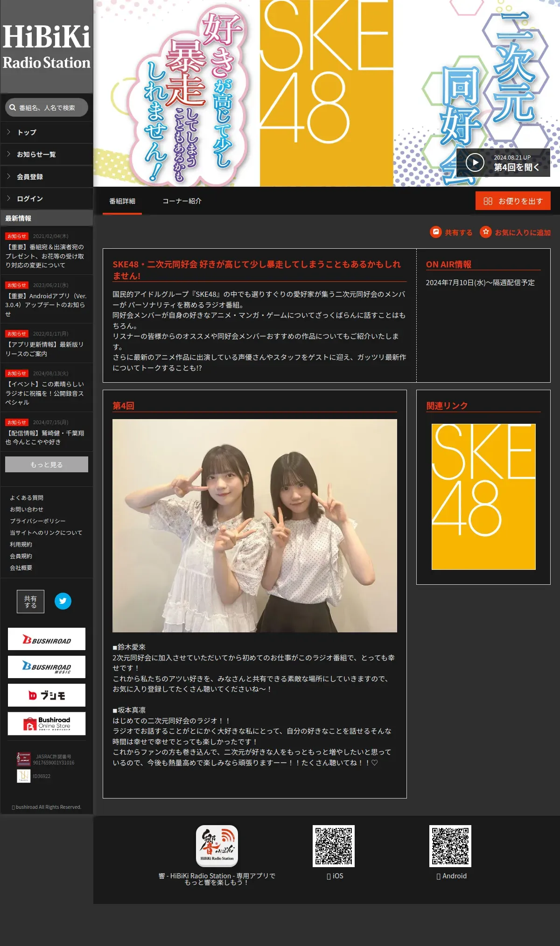Open the 番組宛＆出演者宛のプレゼント notice
The width and height of the screenshot is (560, 946).
click(x=47, y=251)
